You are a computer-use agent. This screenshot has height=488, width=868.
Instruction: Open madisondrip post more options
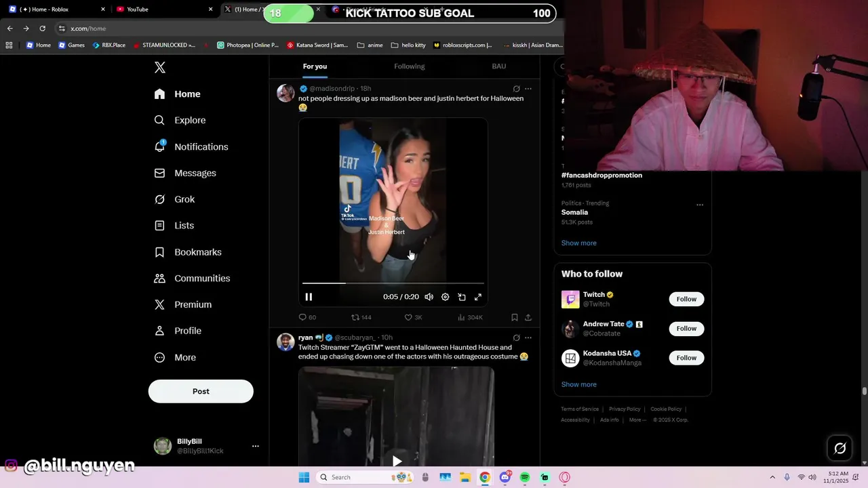click(x=528, y=89)
